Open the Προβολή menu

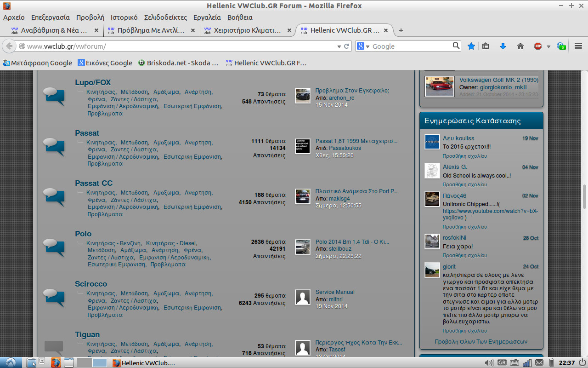(90, 17)
